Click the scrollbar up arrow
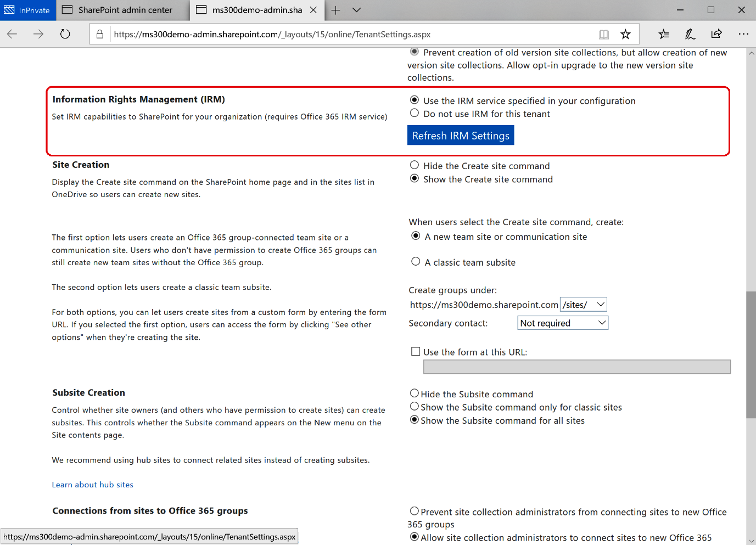Viewport: 756px width, 545px height. (751, 53)
